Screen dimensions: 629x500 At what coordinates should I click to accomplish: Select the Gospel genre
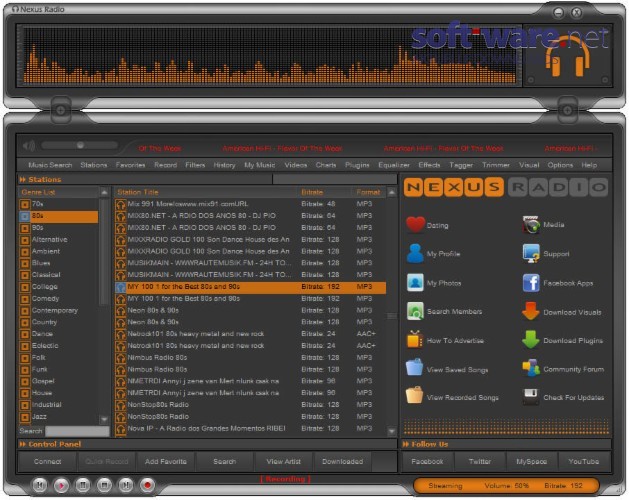point(43,381)
